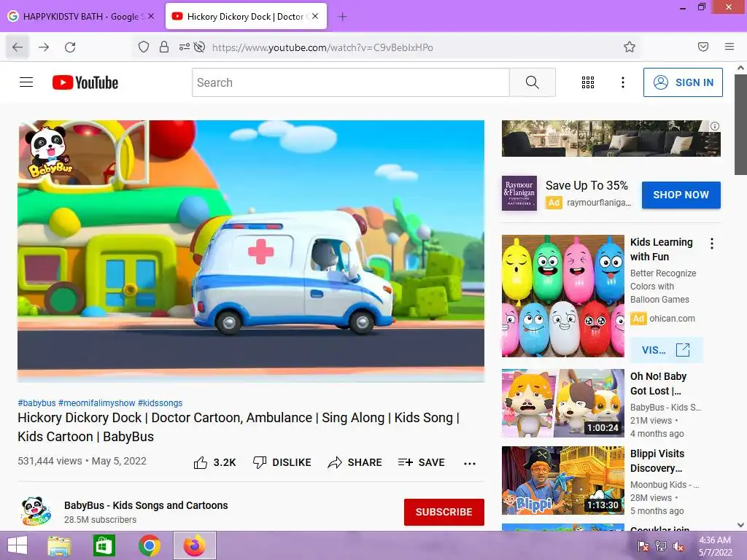Image resolution: width=747 pixels, height=560 pixels.
Task: Open the Microsoft Store taskbar icon
Action: coord(104,545)
